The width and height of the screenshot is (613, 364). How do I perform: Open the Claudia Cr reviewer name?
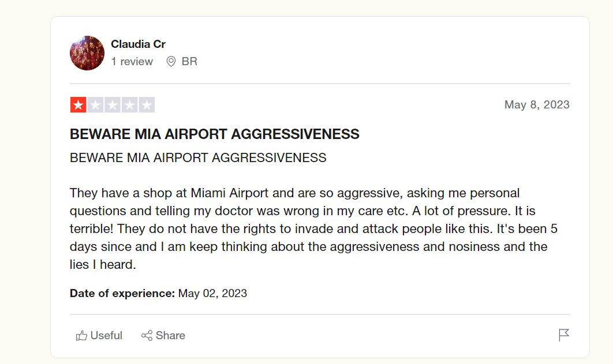click(x=138, y=44)
